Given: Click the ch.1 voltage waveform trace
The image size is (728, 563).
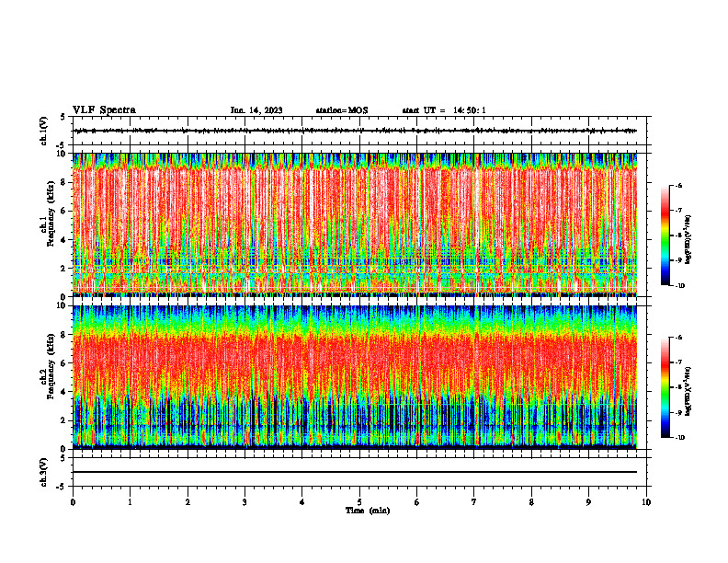Looking at the screenshot, I should coord(355,131).
